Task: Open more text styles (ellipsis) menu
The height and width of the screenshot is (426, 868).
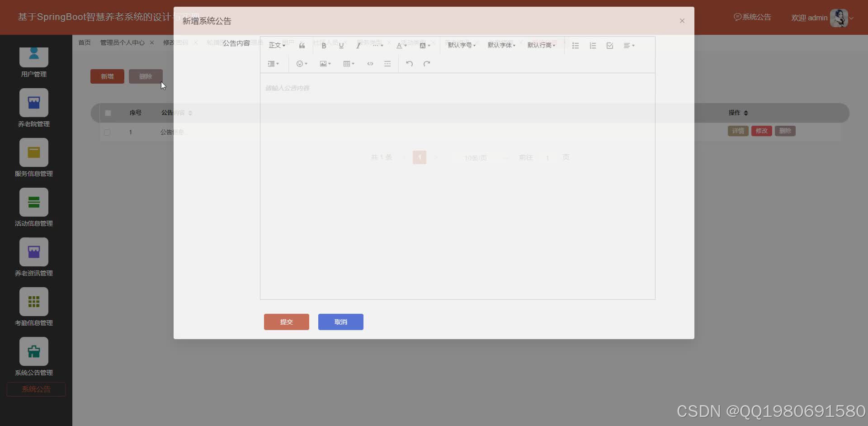Action: (x=378, y=45)
